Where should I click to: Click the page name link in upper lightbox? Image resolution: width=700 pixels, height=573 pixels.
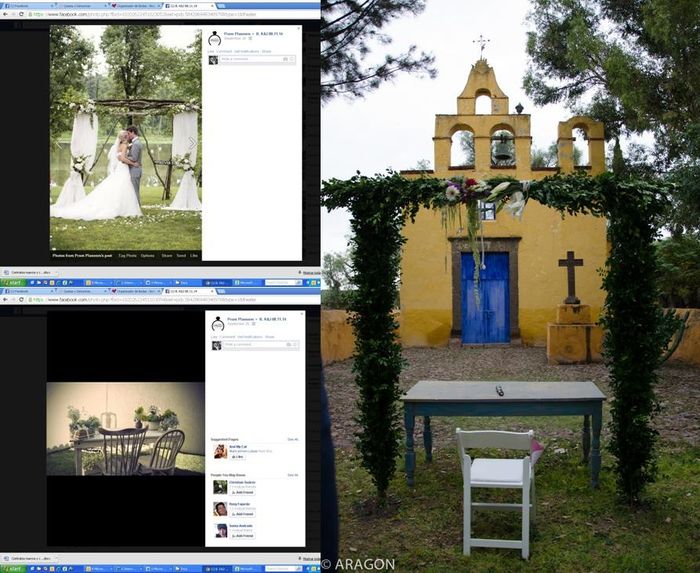236,33
